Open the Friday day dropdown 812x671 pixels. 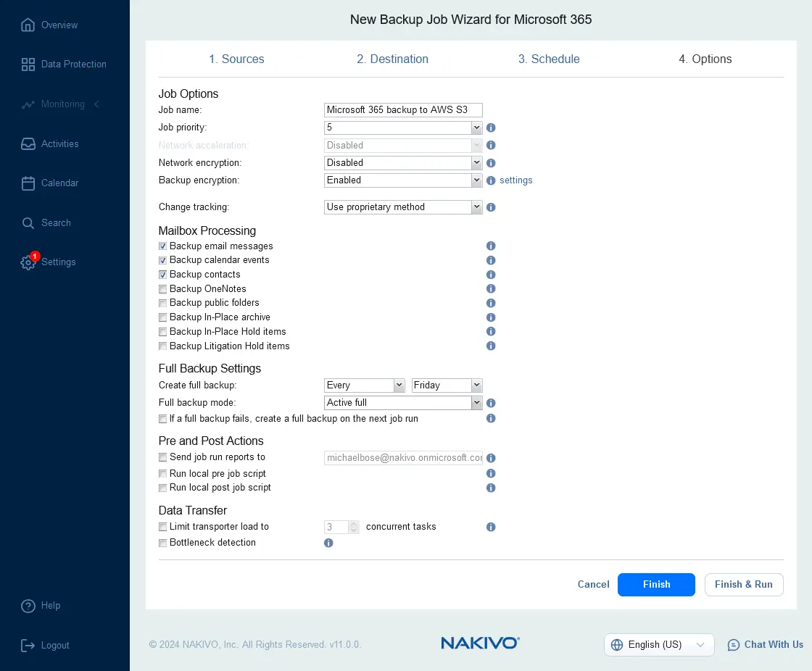coord(447,385)
